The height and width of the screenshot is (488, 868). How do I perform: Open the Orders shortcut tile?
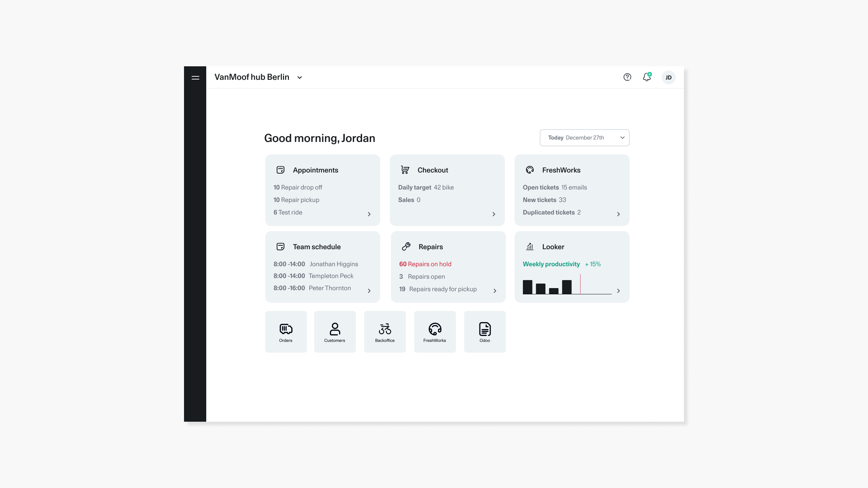(286, 332)
